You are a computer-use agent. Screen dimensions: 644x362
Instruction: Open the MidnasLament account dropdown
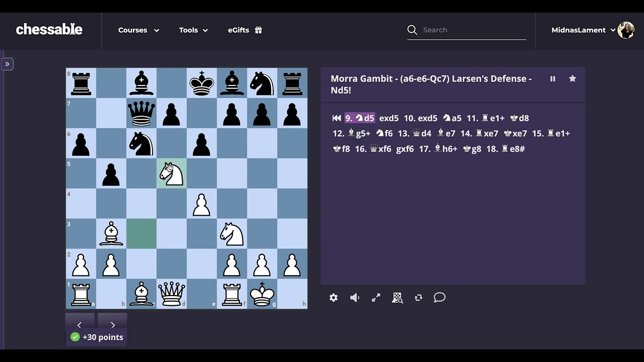(584, 30)
